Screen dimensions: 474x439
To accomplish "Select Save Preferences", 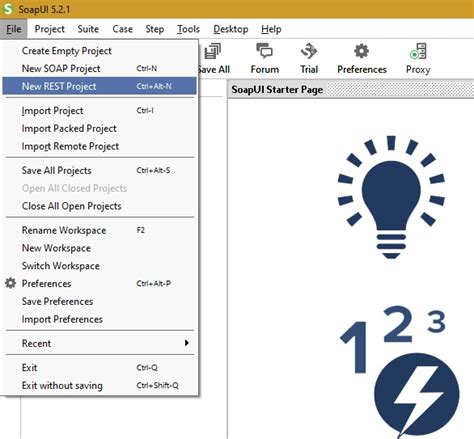I will tap(99, 301).
